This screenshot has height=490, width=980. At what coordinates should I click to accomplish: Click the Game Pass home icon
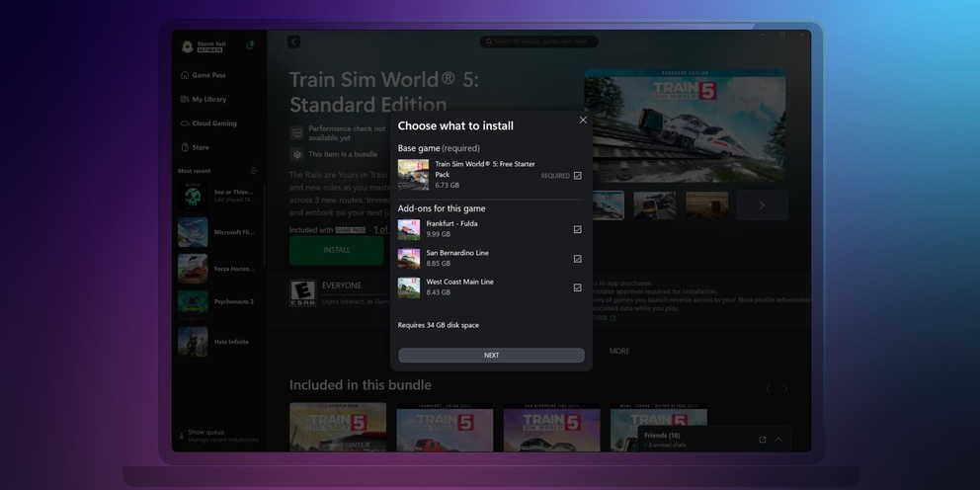point(185,75)
